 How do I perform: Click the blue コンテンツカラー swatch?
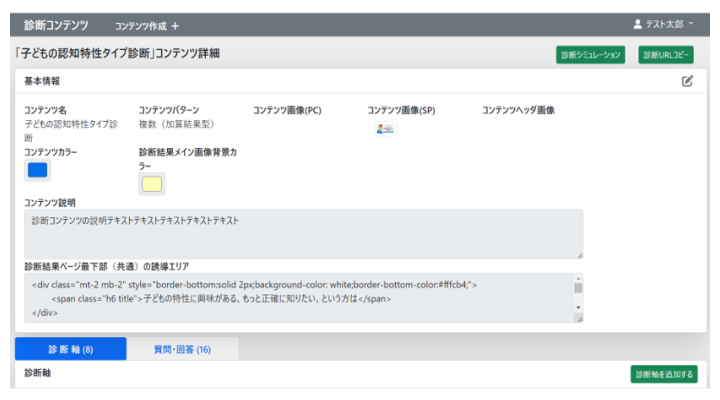(x=37, y=170)
